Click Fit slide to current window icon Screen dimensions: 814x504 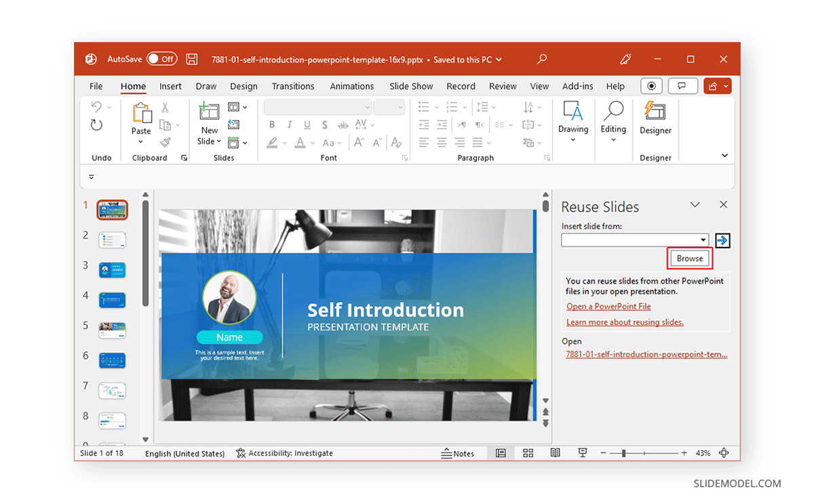pos(724,453)
